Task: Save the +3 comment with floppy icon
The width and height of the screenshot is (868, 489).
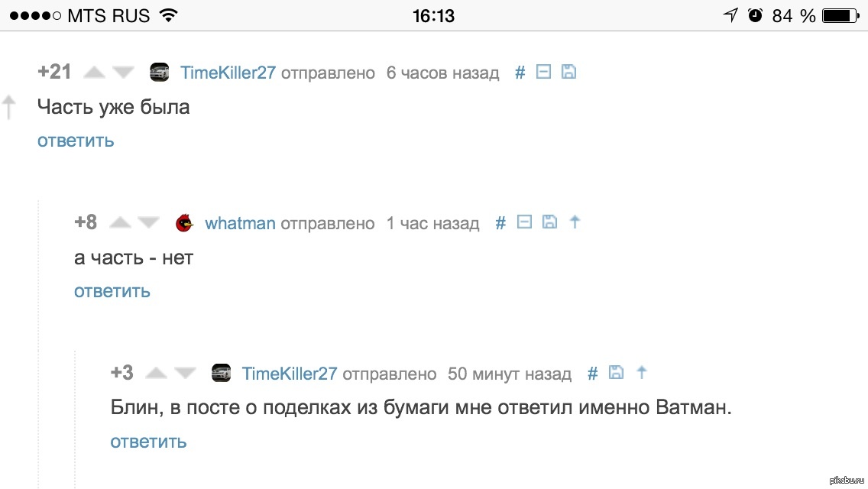Action: 616,372
